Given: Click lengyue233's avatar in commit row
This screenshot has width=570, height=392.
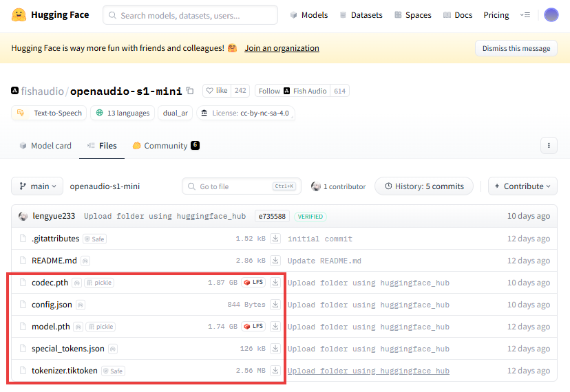Looking at the screenshot, I should coord(23,216).
